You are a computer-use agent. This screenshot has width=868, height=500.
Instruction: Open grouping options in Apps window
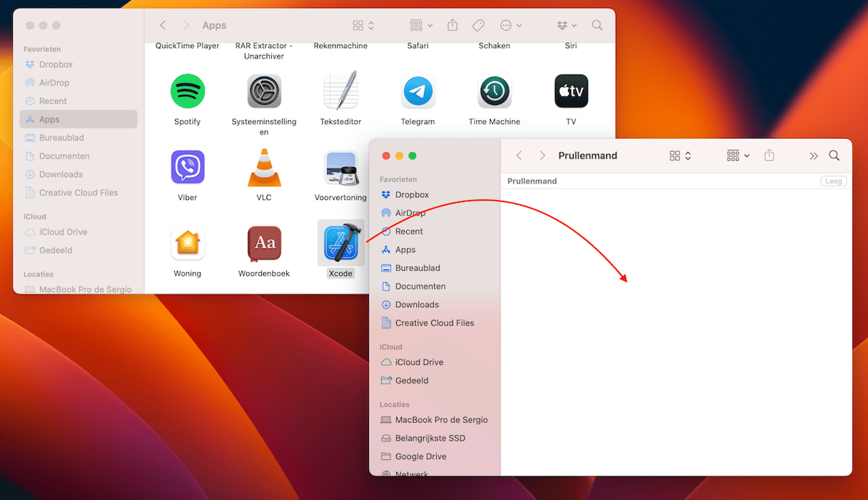421,26
